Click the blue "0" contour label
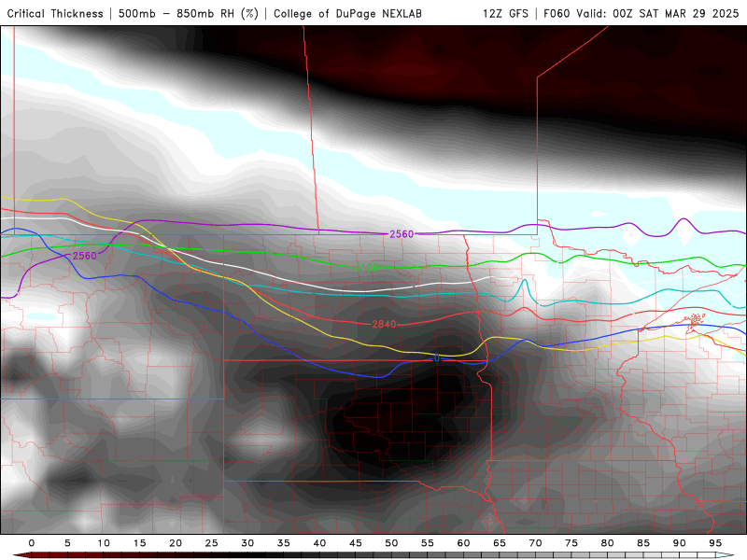 pyautogui.click(x=437, y=358)
